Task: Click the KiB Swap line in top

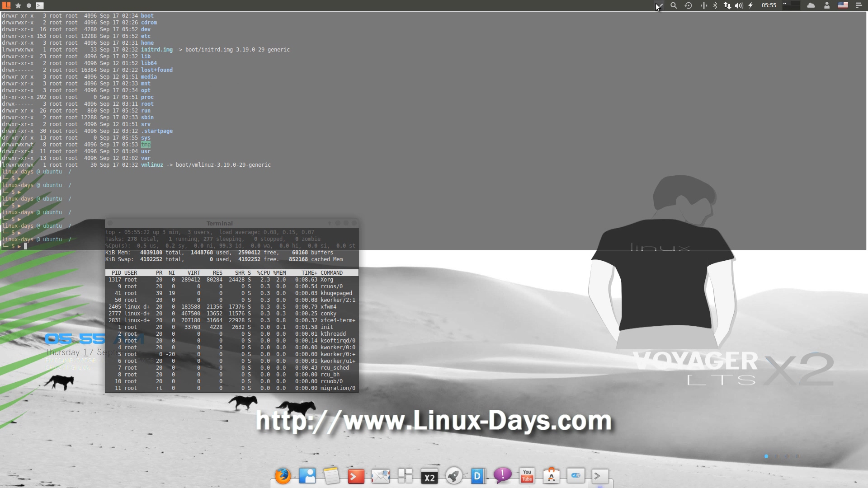Action: pyautogui.click(x=224, y=259)
